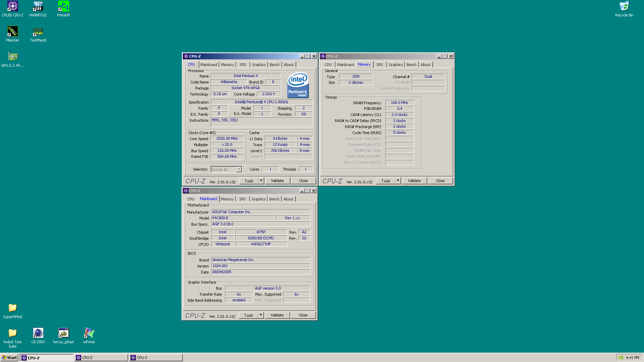
Task: Click the system clock showing 4:41 PM
Action: click(632, 358)
